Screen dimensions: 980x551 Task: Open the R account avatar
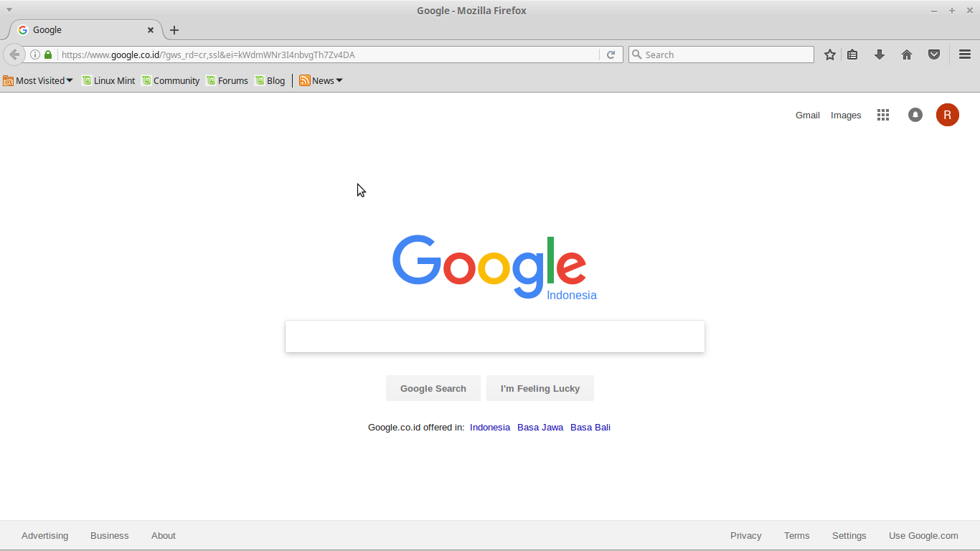coord(948,115)
